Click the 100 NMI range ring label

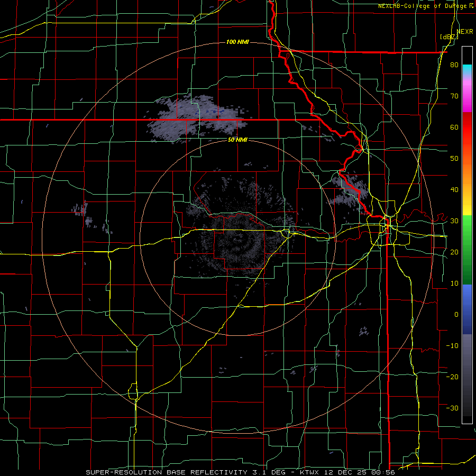(x=237, y=42)
